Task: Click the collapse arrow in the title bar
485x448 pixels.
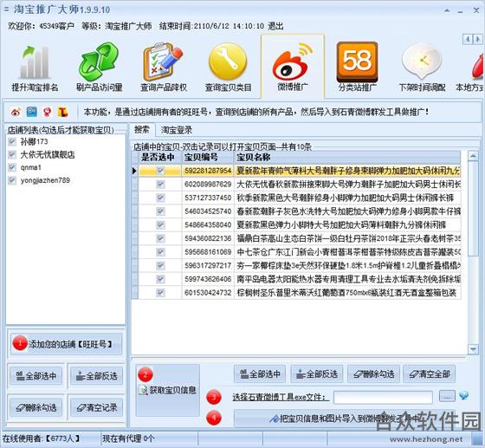Action: coord(447,10)
